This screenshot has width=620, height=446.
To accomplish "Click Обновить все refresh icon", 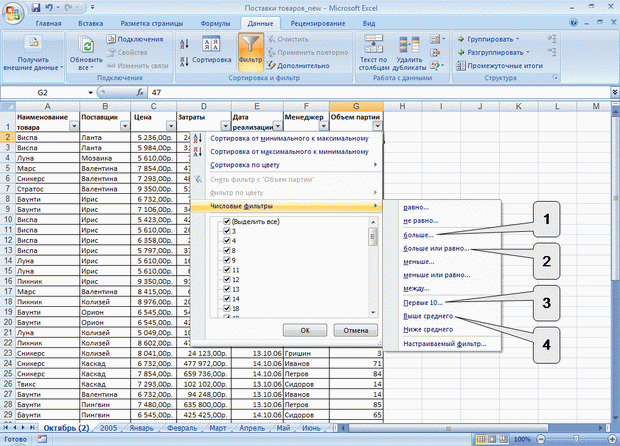I will 86,45.
